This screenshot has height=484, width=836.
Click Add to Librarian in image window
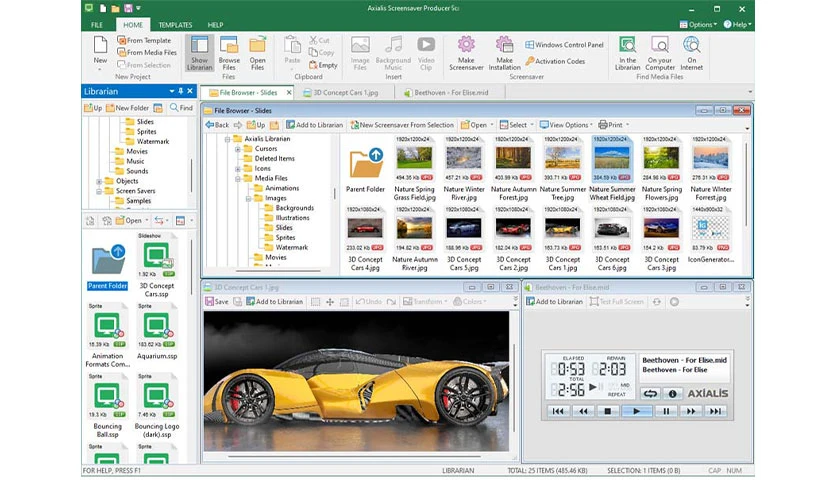274,302
